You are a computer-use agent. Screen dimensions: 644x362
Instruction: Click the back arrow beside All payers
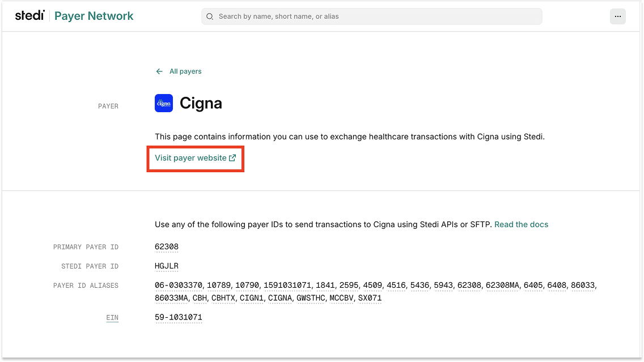click(x=159, y=71)
